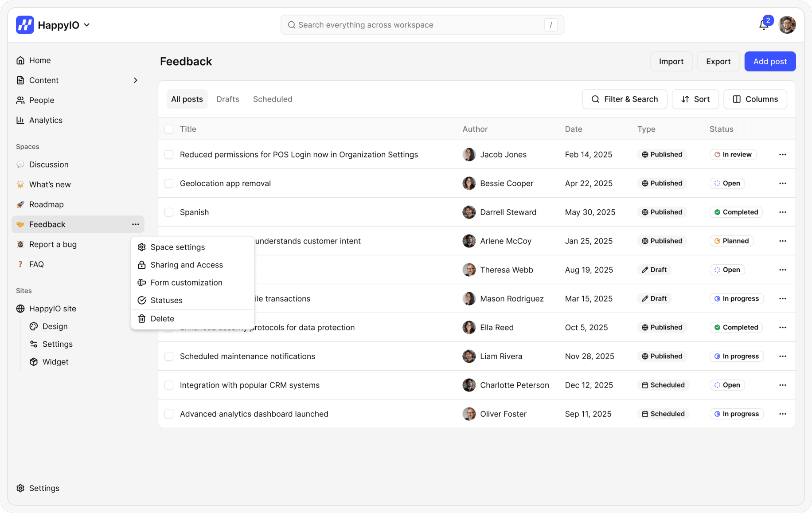Click the Author column header
Screen dimensions: 812x513
click(475, 129)
